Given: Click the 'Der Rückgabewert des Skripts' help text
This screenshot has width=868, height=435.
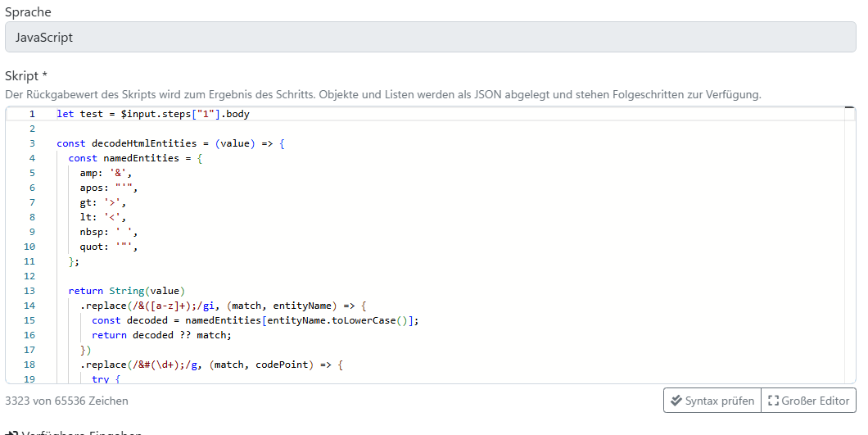Looking at the screenshot, I should click(383, 94).
